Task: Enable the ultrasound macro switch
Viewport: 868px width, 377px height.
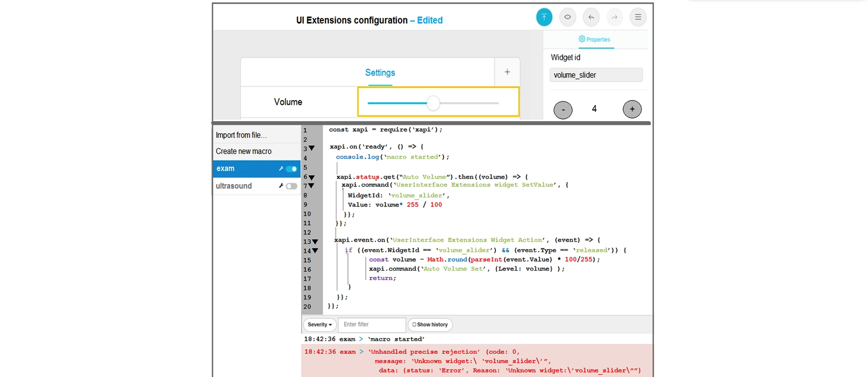Action: [291, 186]
